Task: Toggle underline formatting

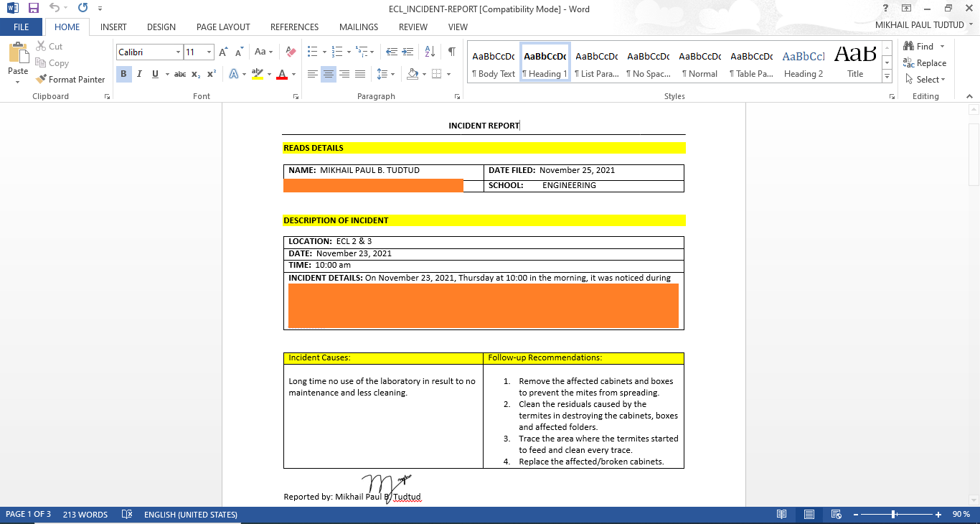Action: coord(155,74)
